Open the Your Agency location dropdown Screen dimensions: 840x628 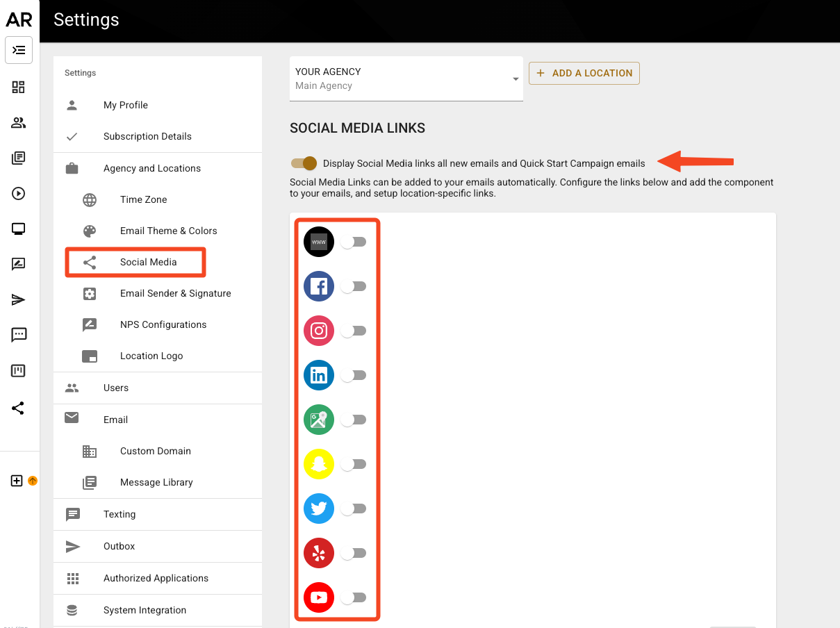[406, 78]
